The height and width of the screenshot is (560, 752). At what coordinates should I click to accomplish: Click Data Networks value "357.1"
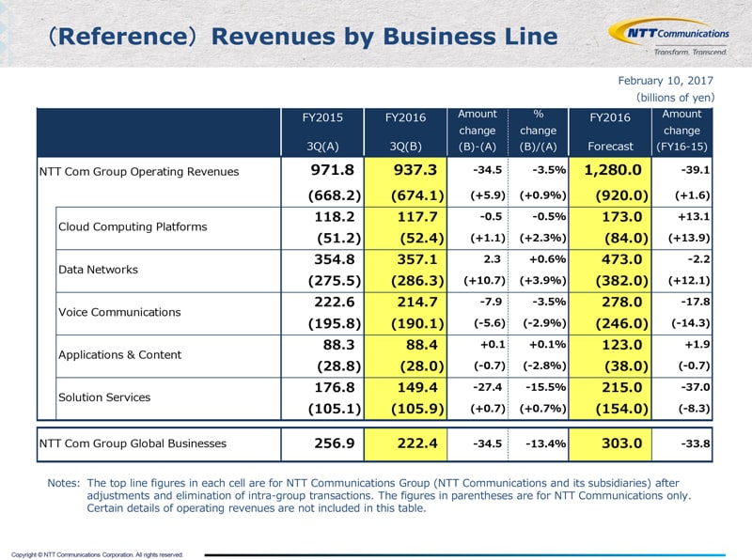[x=417, y=259]
